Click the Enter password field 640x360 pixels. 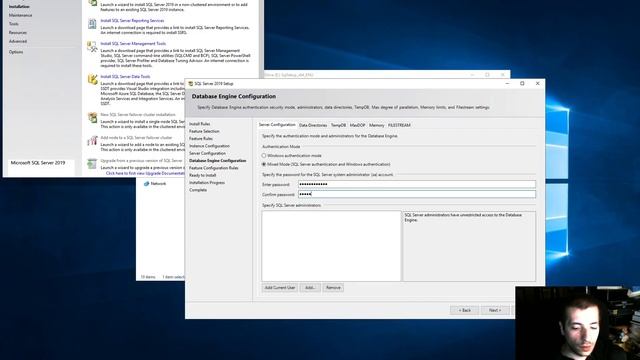click(417, 184)
